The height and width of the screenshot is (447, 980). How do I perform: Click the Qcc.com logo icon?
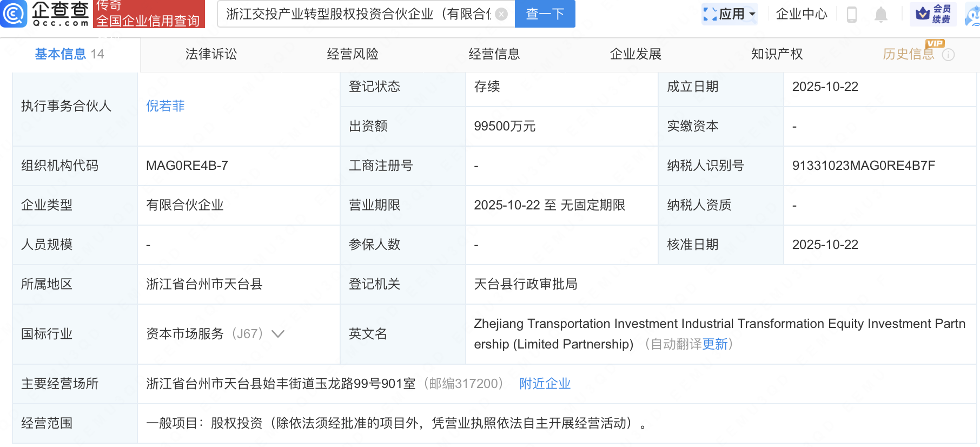pyautogui.click(x=14, y=14)
